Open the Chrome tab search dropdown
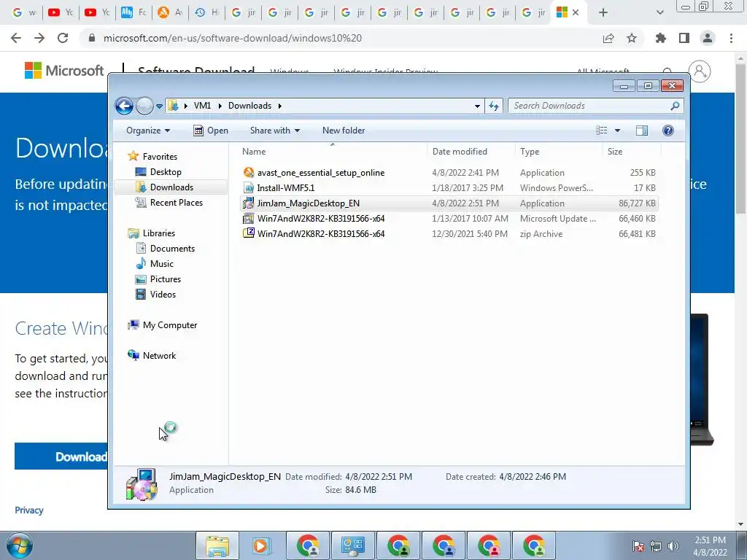Screen dimensions: 747x560 659,13
